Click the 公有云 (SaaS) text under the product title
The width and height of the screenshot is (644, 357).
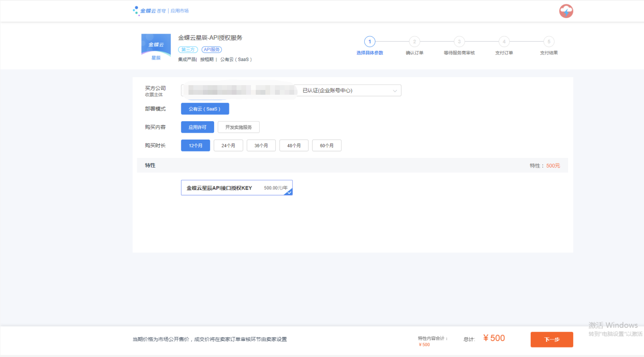[x=236, y=59]
